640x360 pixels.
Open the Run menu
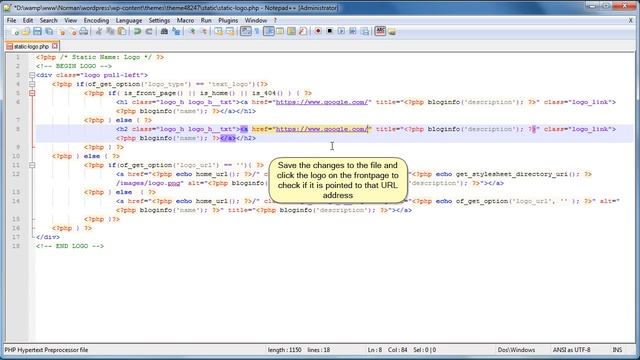(206, 20)
